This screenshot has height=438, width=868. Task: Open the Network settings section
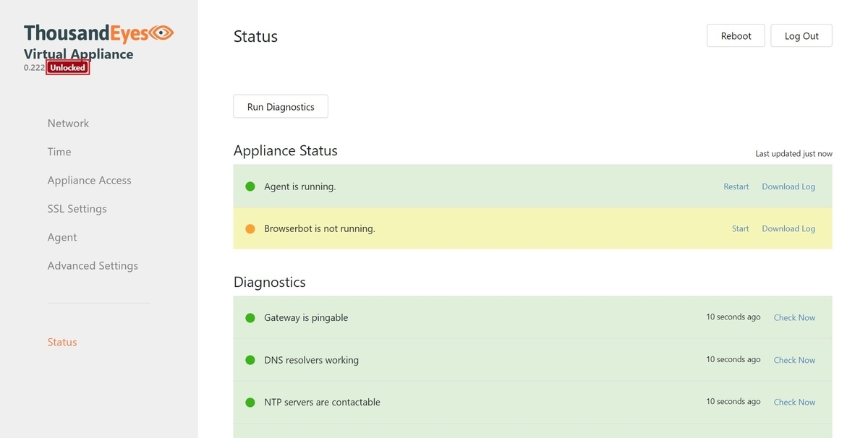coord(68,123)
